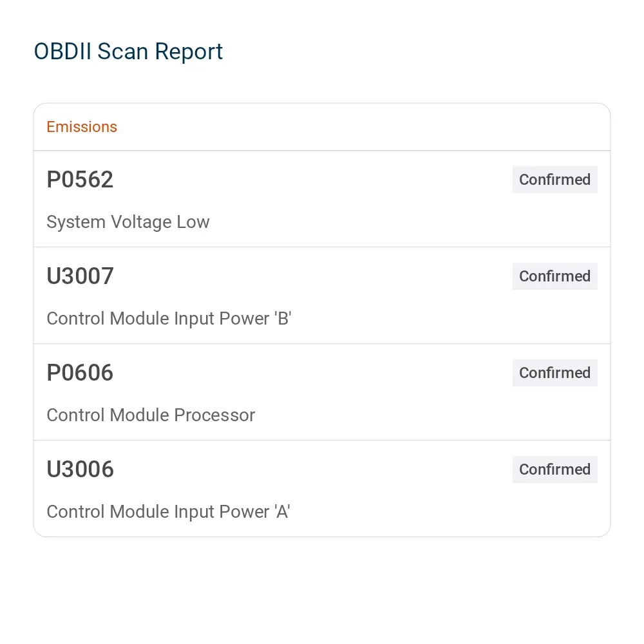Click Confirmed badge for U3007
Image resolution: width=644 pixels, height=644 pixels.
point(554,276)
